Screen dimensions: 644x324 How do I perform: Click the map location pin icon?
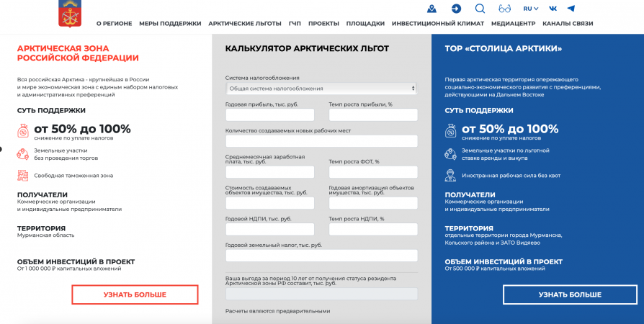click(431, 9)
